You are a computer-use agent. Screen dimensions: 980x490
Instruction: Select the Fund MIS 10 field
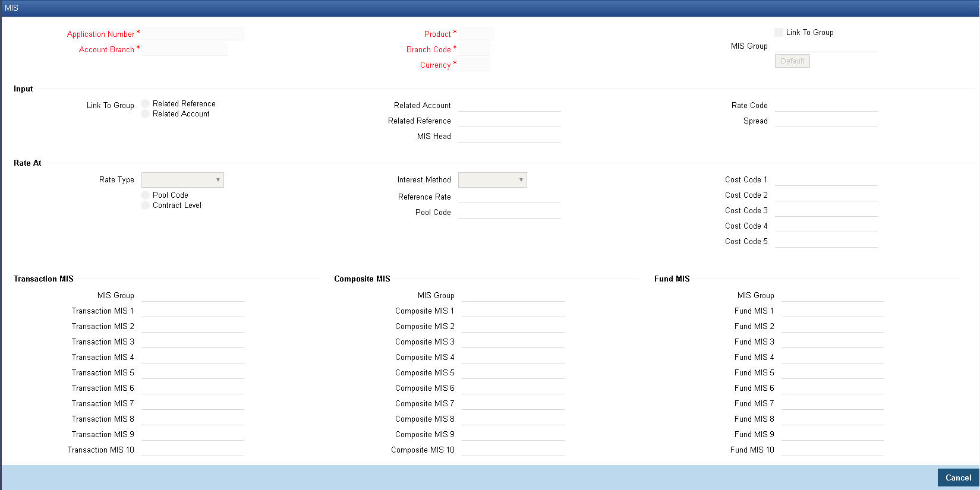pyautogui.click(x=833, y=450)
